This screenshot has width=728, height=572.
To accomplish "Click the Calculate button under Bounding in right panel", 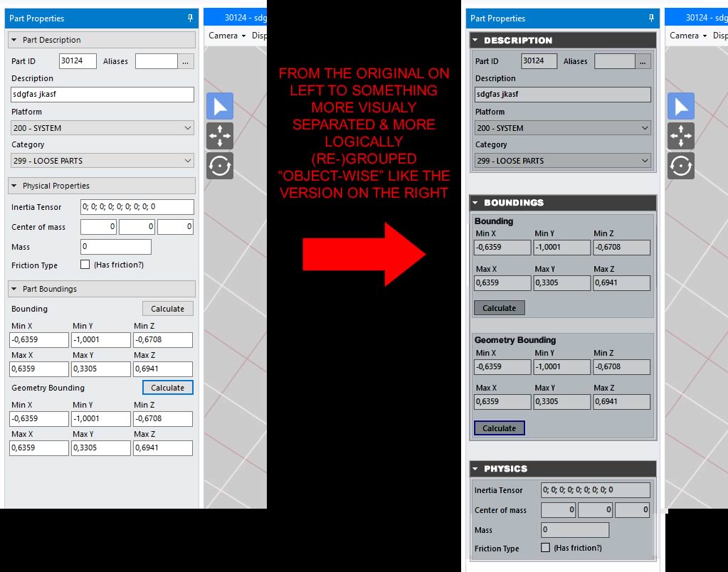I will (499, 307).
